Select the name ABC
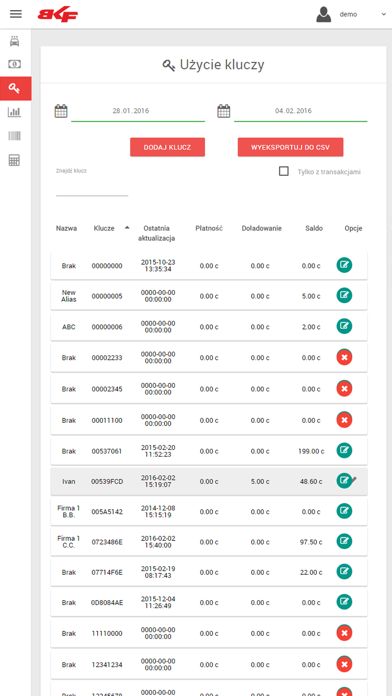392x696 pixels. 69,327
